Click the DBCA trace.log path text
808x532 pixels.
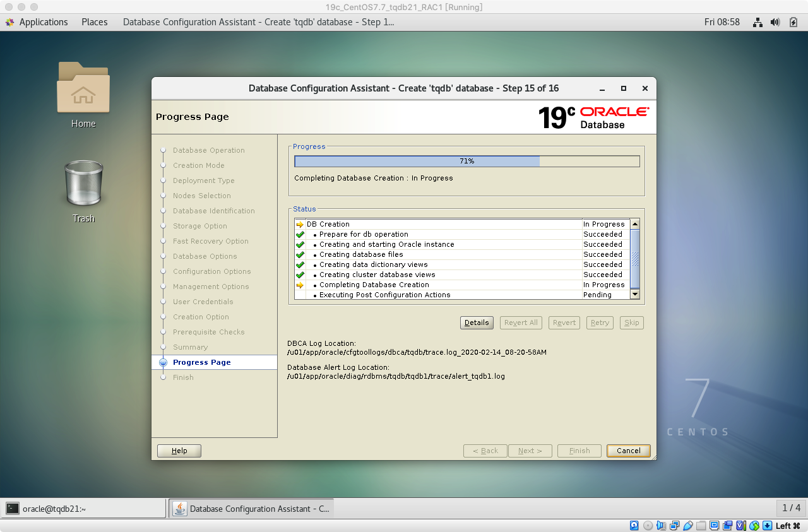(417, 352)
